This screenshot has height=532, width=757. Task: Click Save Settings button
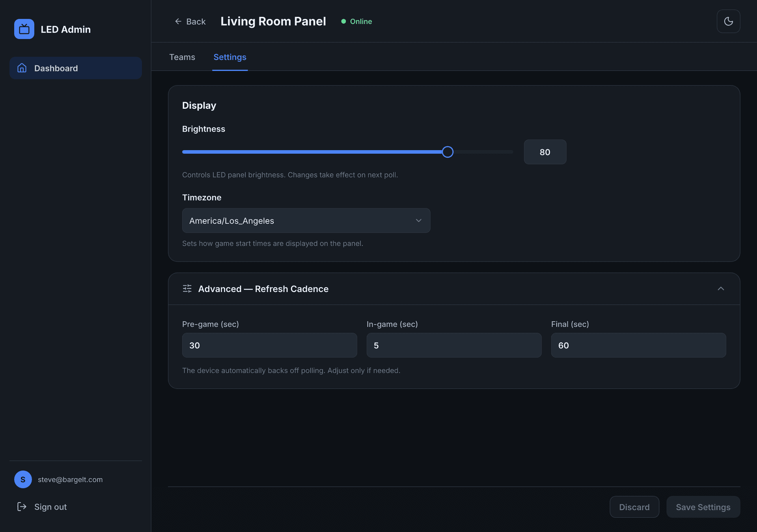click(703, 507)
